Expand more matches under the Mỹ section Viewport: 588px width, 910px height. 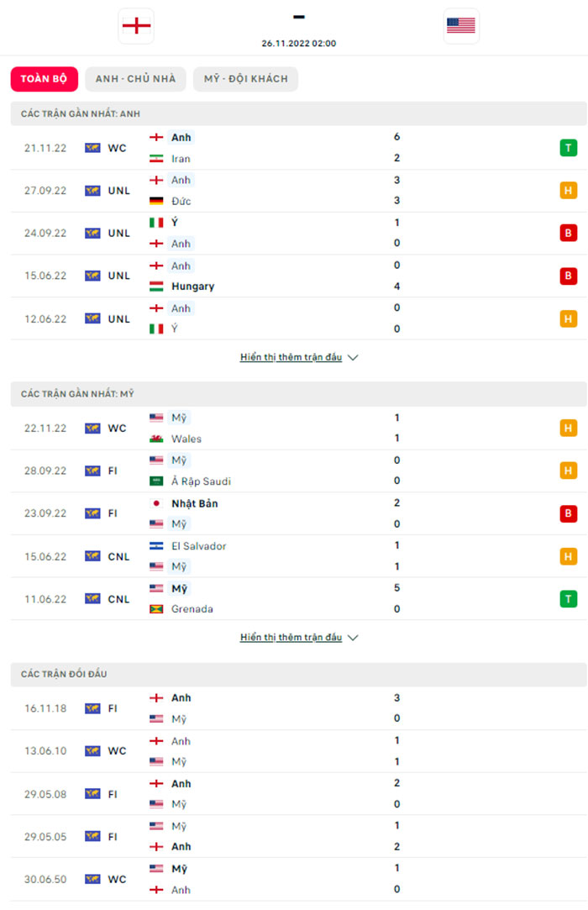point(291,637)
